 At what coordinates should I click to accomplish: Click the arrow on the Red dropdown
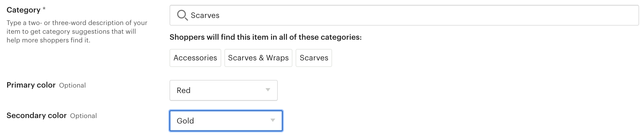coord(268,90)
